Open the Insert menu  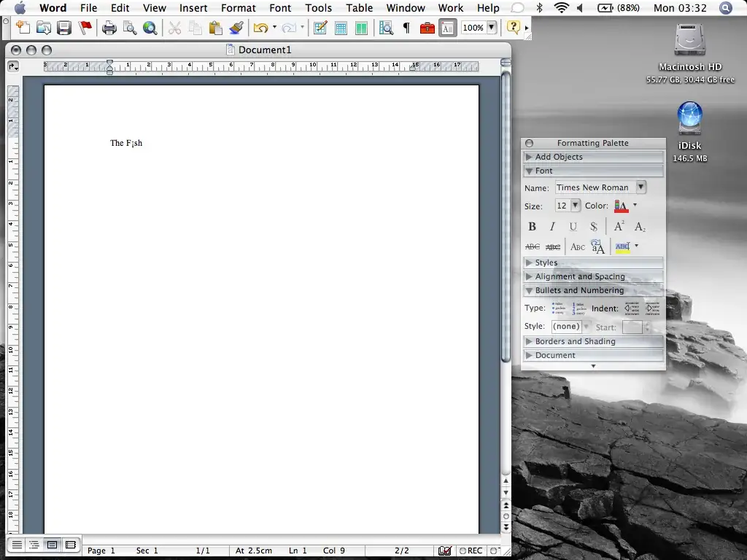tap(193, 8)
